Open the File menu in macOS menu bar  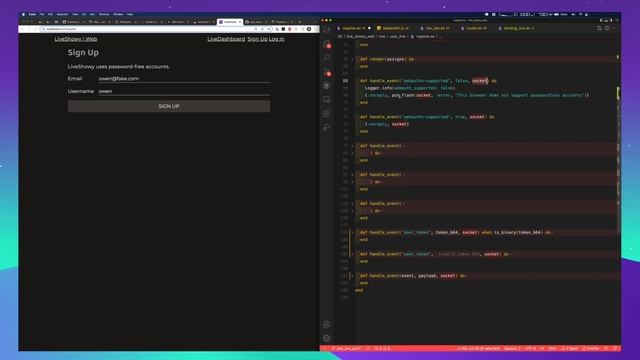click(x=42, y=14)
